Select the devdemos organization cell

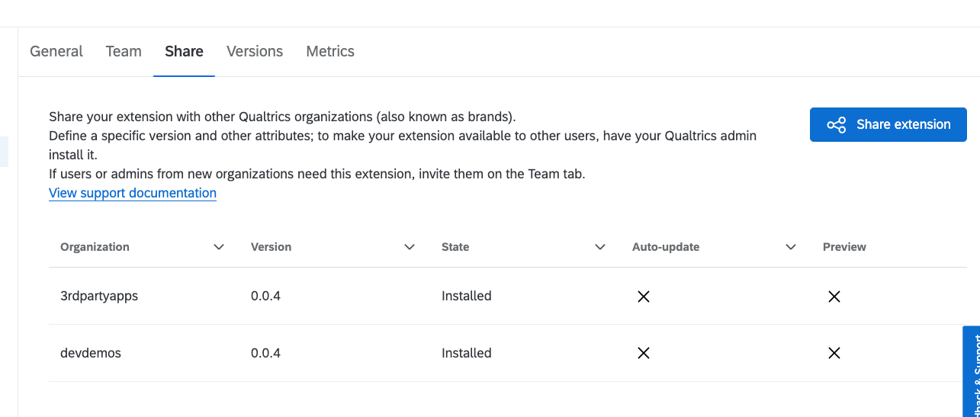91,353
